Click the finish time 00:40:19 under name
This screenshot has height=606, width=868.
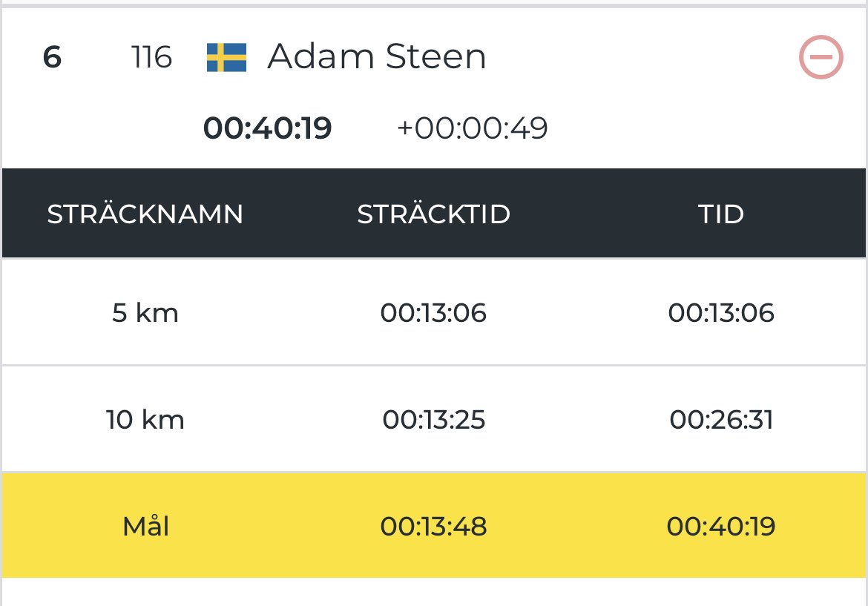click(x=268, y=128)
